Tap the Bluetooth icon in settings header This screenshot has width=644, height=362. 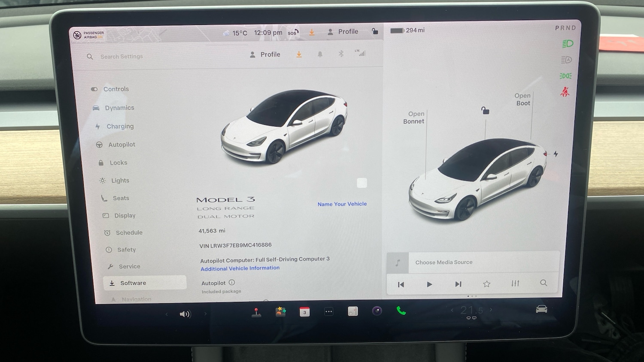[x=341, y=54]
